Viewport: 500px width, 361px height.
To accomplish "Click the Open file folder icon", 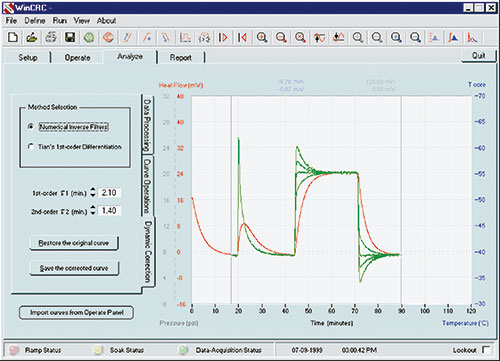I will tap(32, 37).
